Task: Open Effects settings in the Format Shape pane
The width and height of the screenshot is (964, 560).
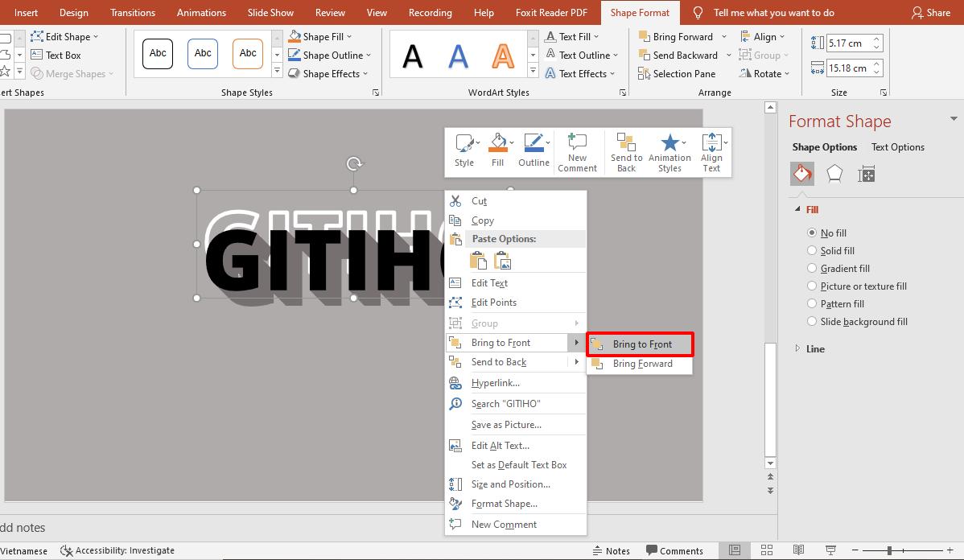Action: (834, 173)
